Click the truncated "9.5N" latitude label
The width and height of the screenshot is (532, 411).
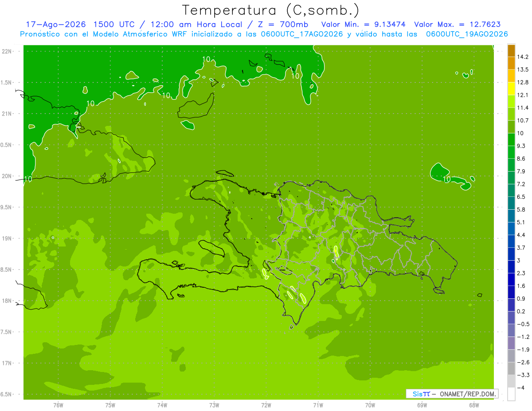pyautogui.click(x=7, y=207)
